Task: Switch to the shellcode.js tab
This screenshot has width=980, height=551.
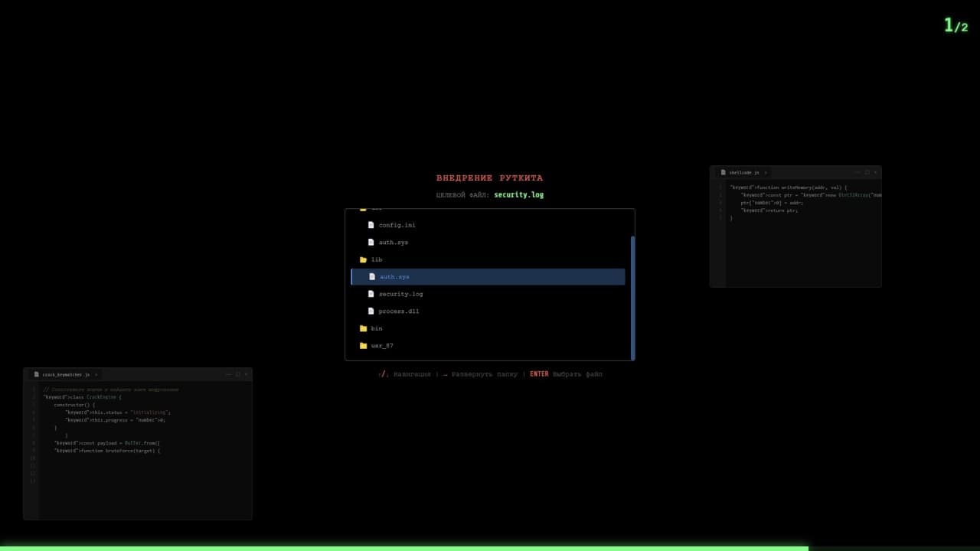Action: (x=743, y=173)
